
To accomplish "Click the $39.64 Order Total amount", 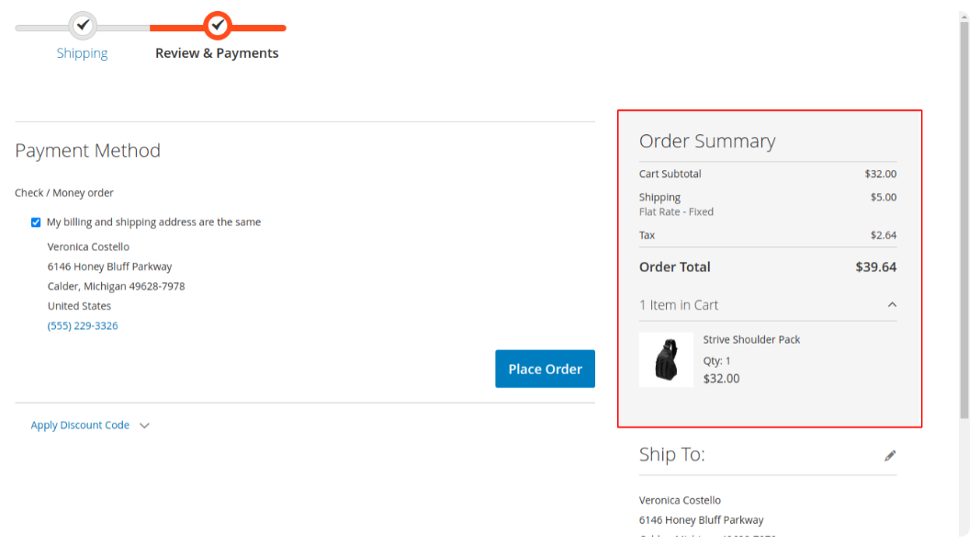I will pyautogui.click(x=875, y=267).
